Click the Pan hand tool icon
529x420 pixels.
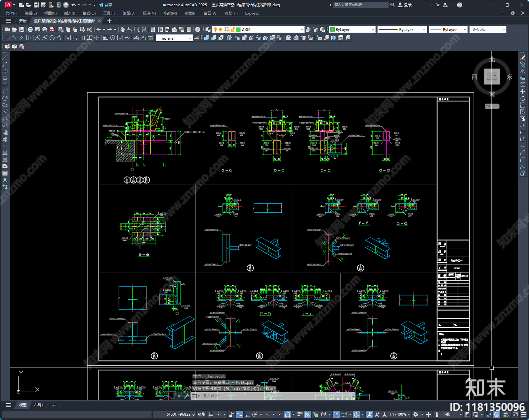click(123, 29)
